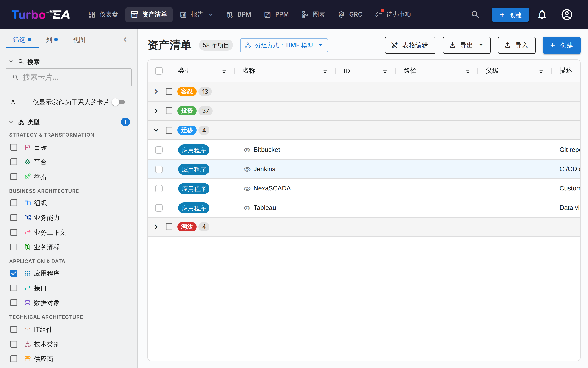Click the filter icon in the 类型 column header
Screen dimensions: 588x368
pos(224,71)
